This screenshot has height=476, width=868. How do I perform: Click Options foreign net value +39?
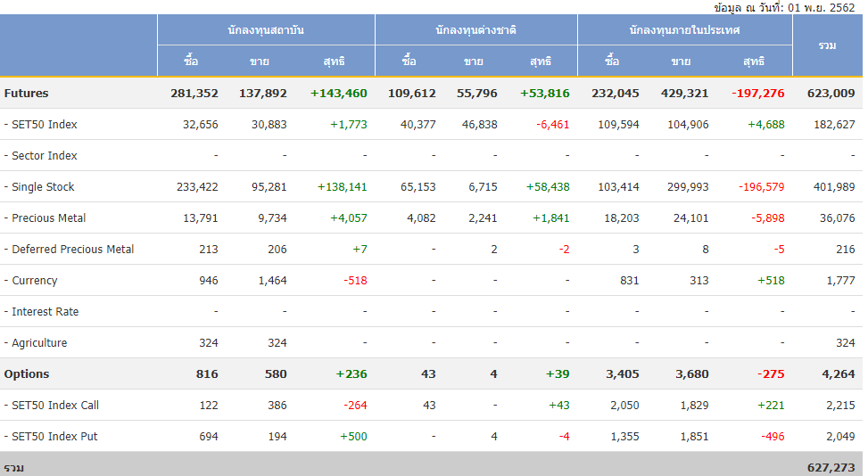(558, 373)
